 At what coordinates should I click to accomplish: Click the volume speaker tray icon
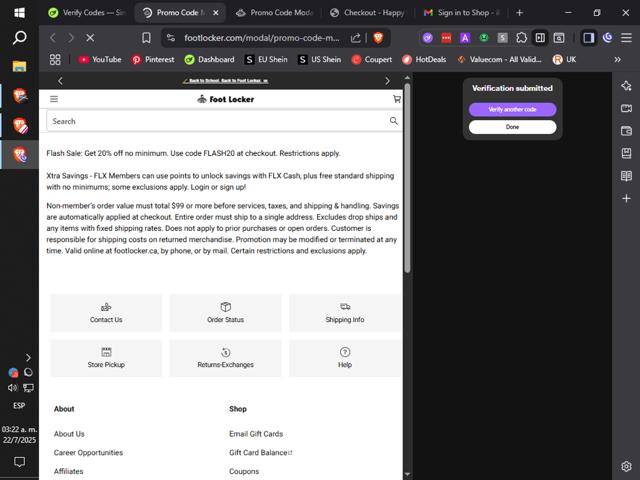(12, 388)
